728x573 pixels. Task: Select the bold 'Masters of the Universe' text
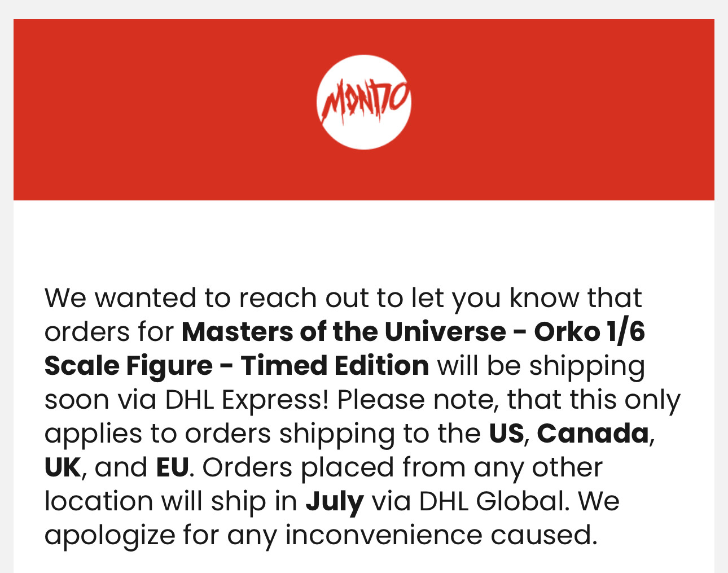point(344,331)
